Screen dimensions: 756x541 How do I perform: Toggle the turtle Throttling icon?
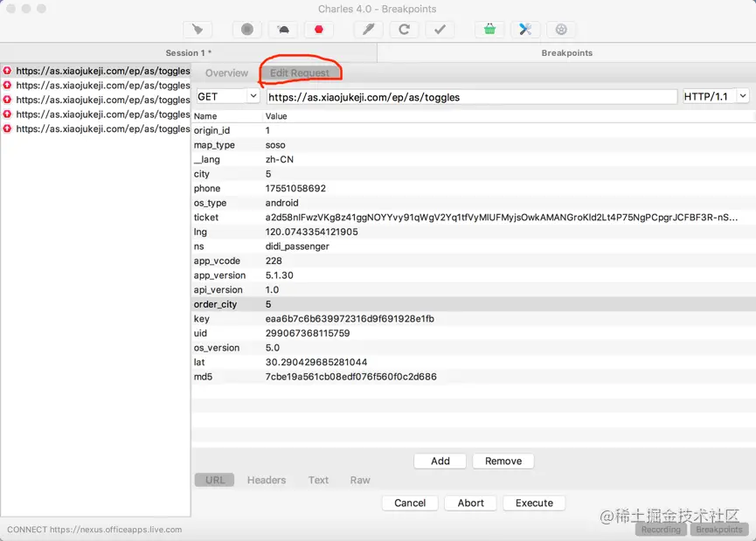point(283,30)
